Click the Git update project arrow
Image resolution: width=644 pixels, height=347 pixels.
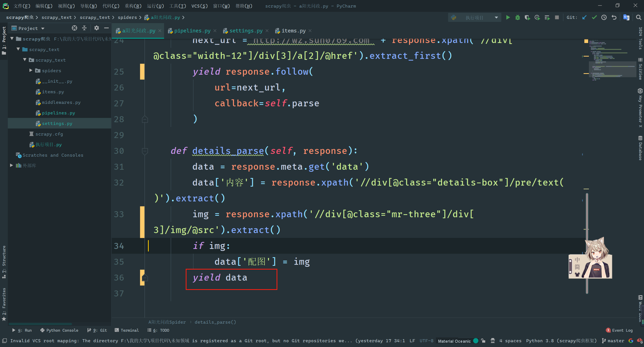584,17
